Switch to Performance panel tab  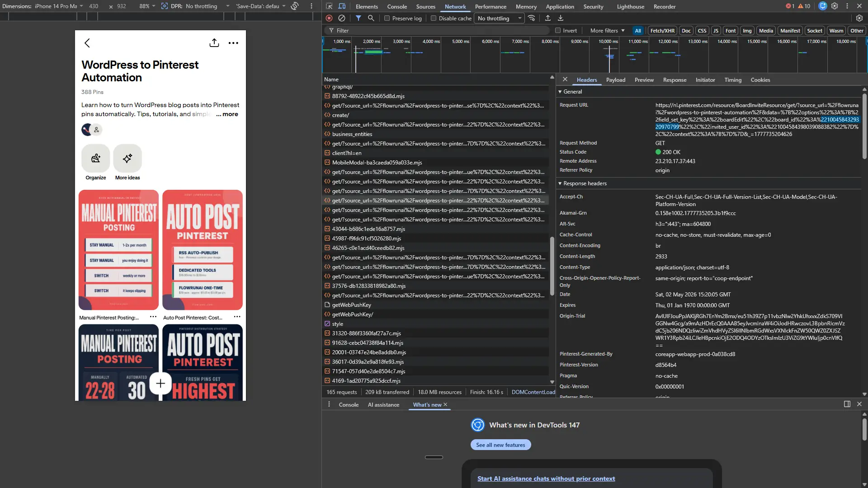[491, 6]
